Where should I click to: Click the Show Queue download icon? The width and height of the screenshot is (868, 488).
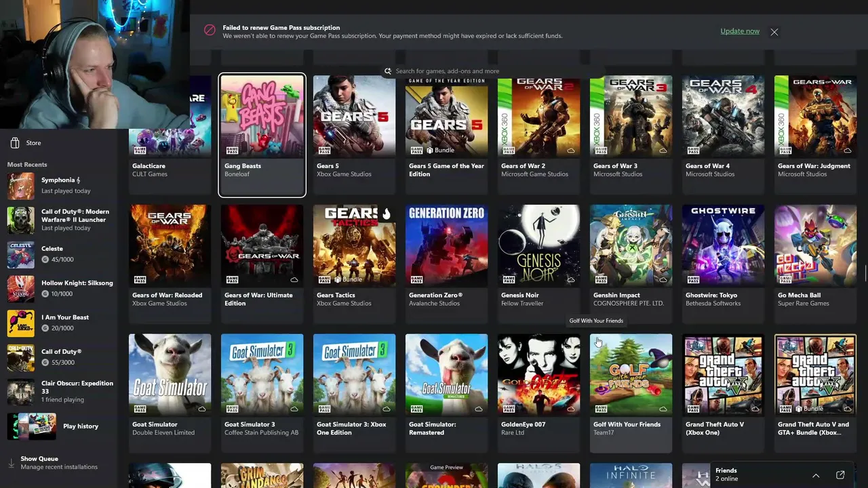11,463
